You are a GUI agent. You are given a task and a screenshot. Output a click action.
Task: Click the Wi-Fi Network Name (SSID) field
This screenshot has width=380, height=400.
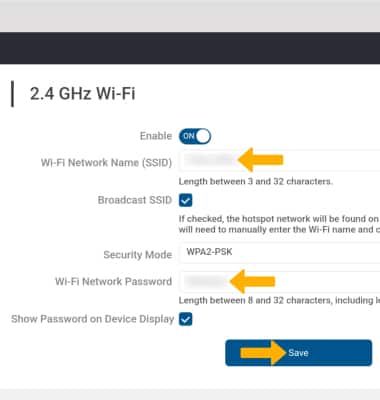[279, 160]
